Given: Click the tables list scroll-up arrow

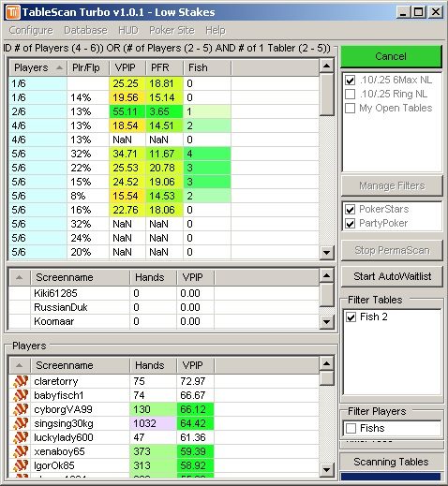Looking at the screenshot, I should click(327, 66).
